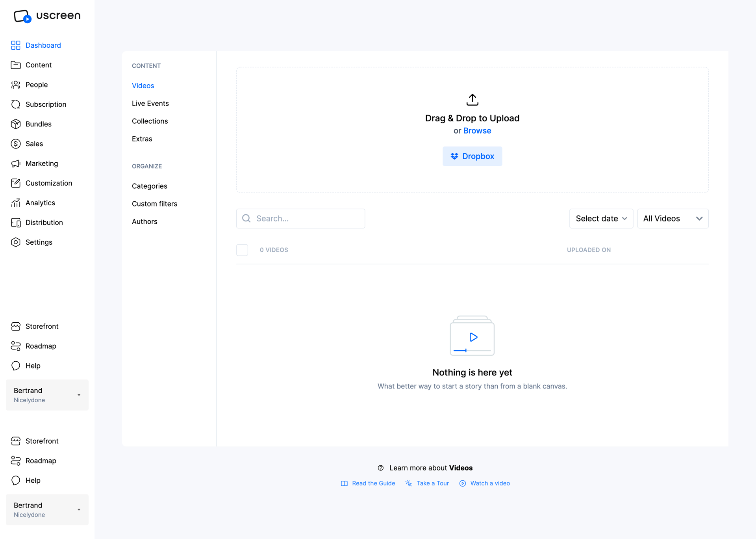Select the People icon in sidebar
Screen dimensions: 756x539
click(16, 84)
